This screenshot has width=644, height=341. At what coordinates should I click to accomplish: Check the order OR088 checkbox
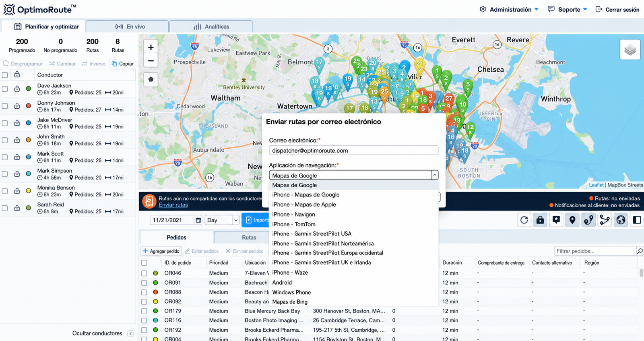tap(144, 292)
